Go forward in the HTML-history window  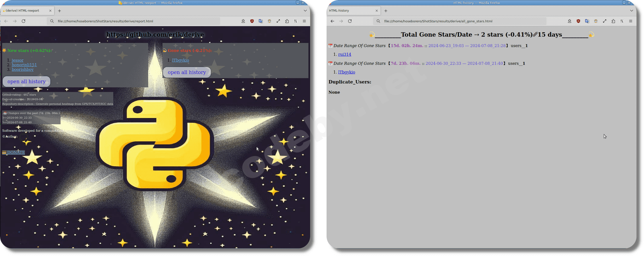[341, 21]
